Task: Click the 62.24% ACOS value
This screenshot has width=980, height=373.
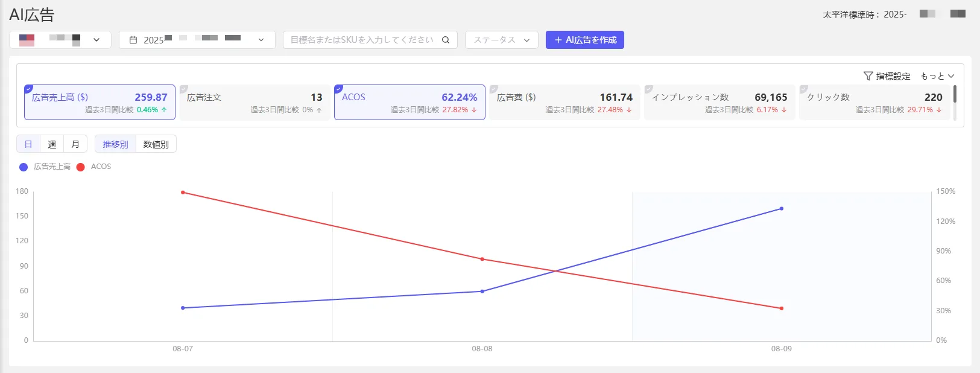Action: (x=460, y=97)
